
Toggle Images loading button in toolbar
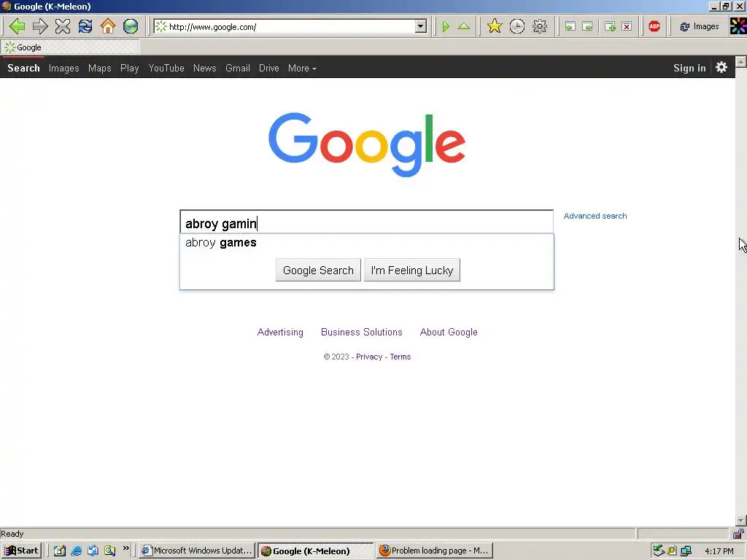700,27
